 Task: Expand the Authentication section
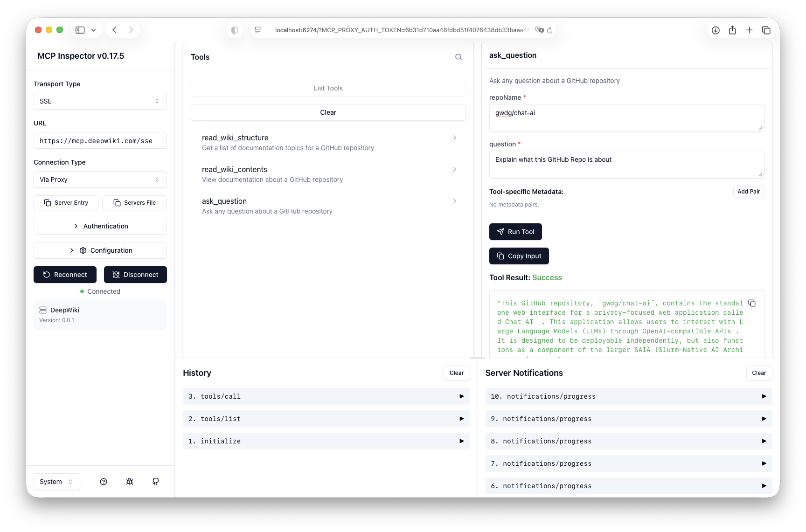[x=100, y=226]
